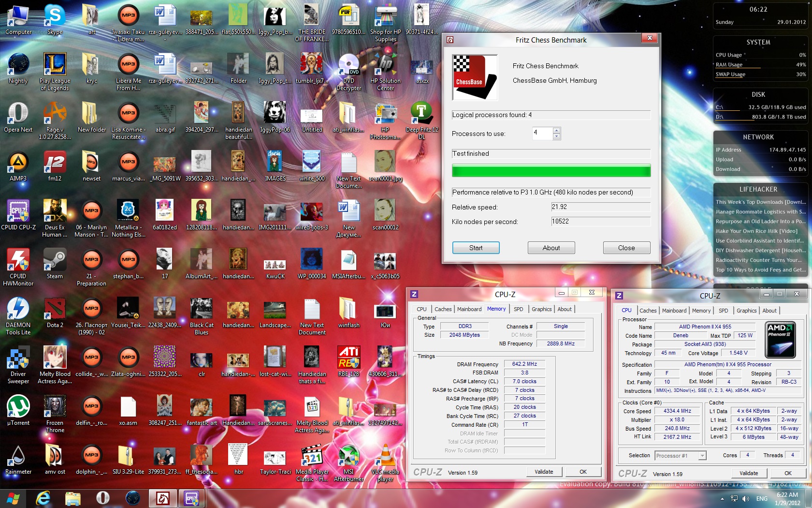Open the Skype desktop shortcut
The image size is (812, 508).
click(x=55, y=19)
